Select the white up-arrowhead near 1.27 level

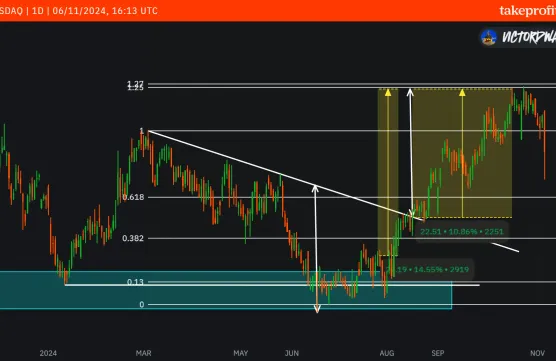410,92
